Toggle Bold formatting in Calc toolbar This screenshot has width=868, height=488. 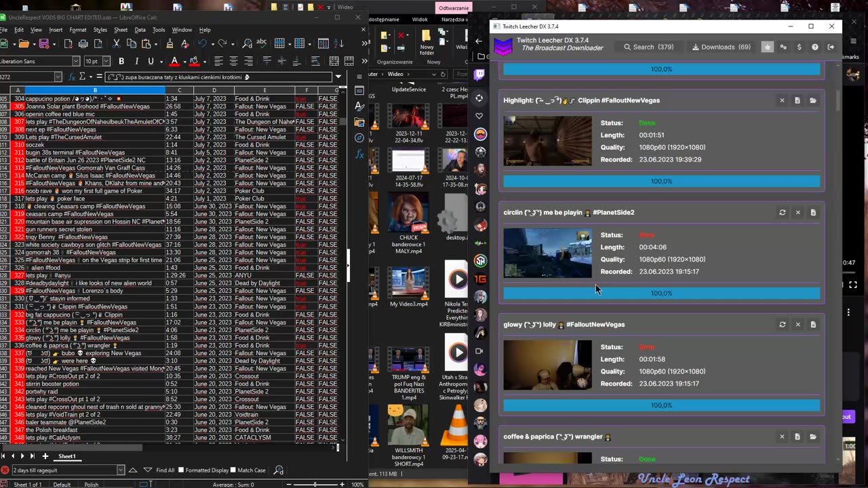[121, 61]
